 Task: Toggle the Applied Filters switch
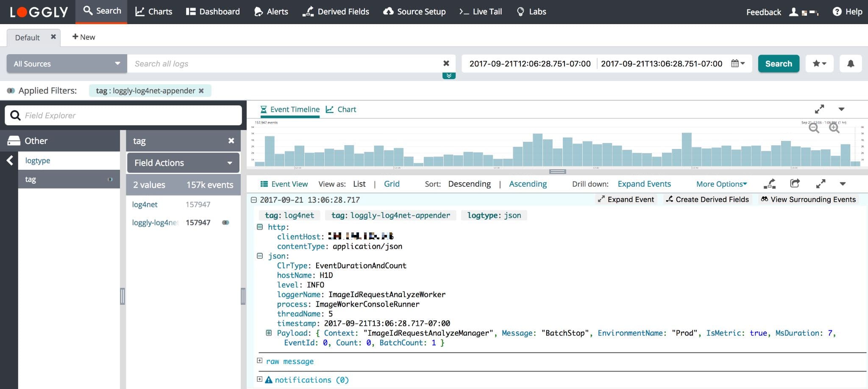[x=11, y=91]
